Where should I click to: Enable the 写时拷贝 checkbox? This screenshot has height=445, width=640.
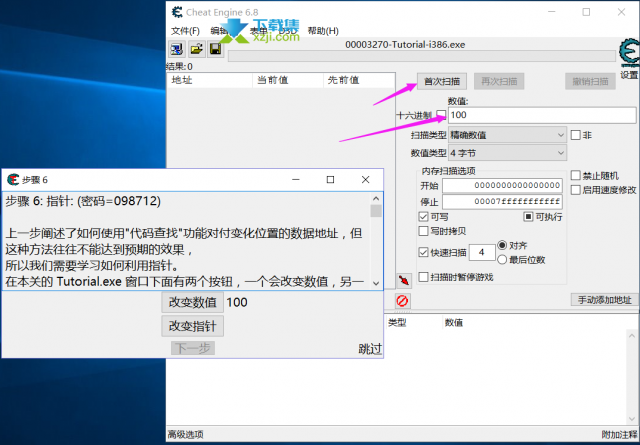point(424,231)
